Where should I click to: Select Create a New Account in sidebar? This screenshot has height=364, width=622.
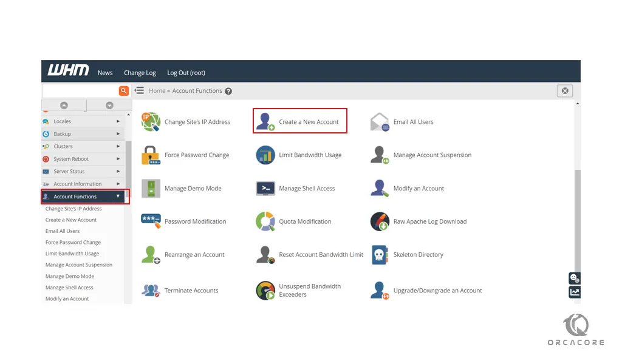pyautogui.click(x=71, y=220)
